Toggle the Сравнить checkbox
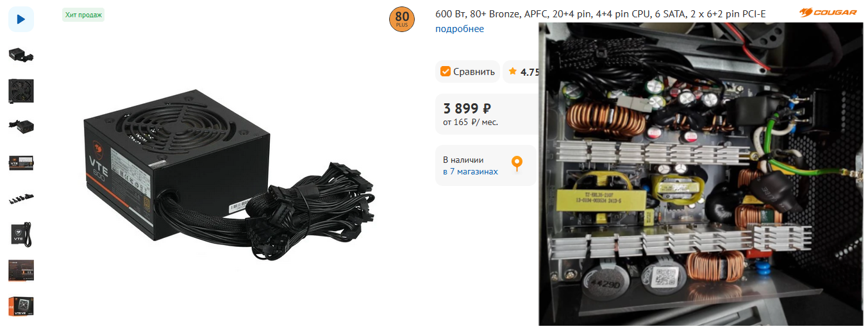The image size is (868, 329). point(446,71)
